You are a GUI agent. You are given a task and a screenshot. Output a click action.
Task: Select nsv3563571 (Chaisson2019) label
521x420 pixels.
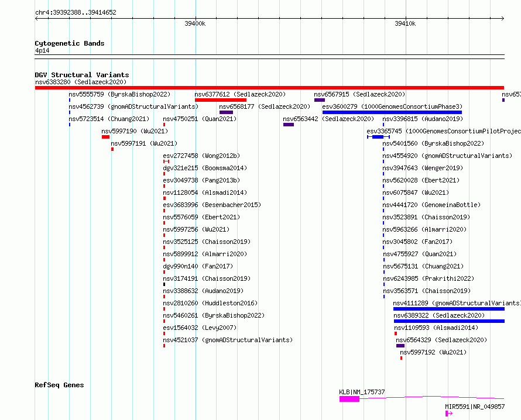[427, 291]
